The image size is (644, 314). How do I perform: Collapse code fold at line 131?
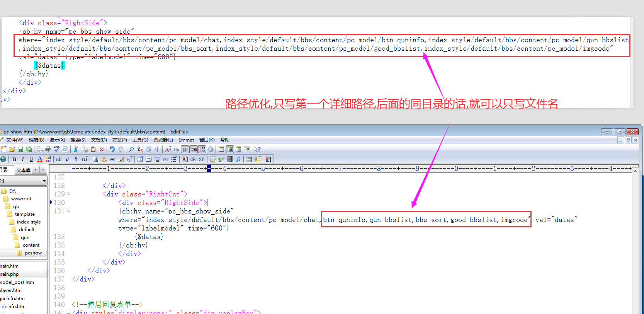click(x=69, y=212)
